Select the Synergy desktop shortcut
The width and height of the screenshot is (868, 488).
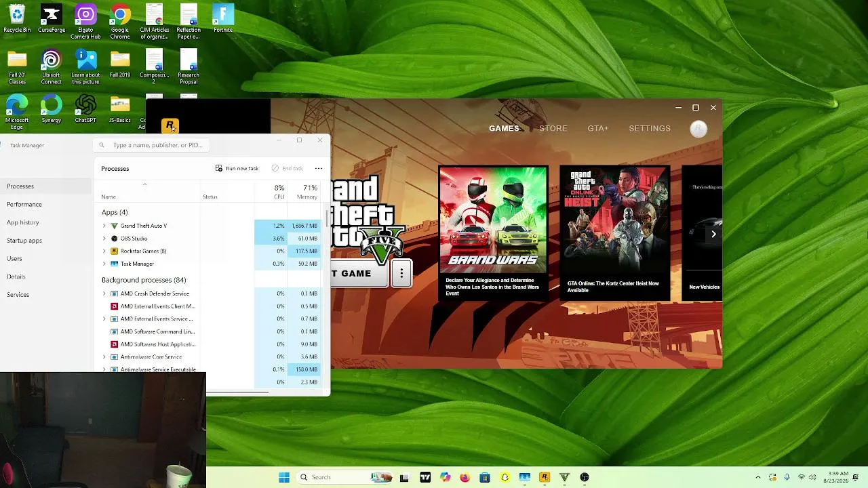point(51,108)
